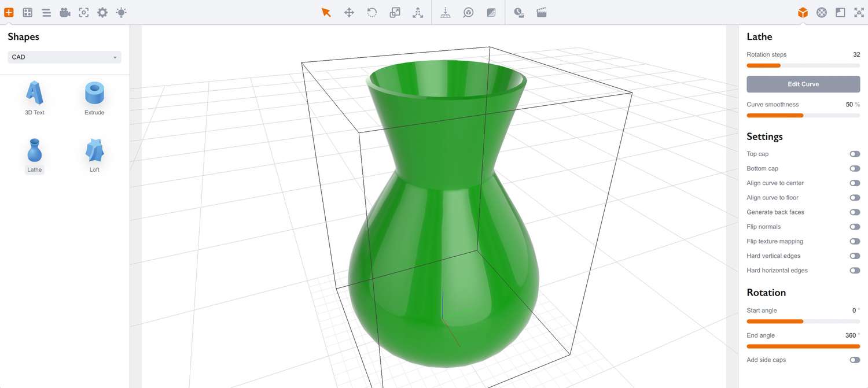Image resolution: width=868 pixels, height=388 pixels.
Task: Click the focus frame viewfinder icon
Action: (84, 12)
